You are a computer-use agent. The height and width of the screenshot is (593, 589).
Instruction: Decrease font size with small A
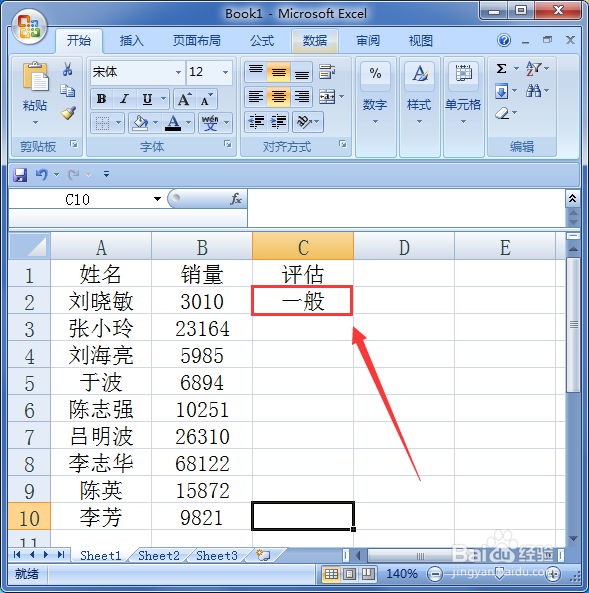[206, 99]
